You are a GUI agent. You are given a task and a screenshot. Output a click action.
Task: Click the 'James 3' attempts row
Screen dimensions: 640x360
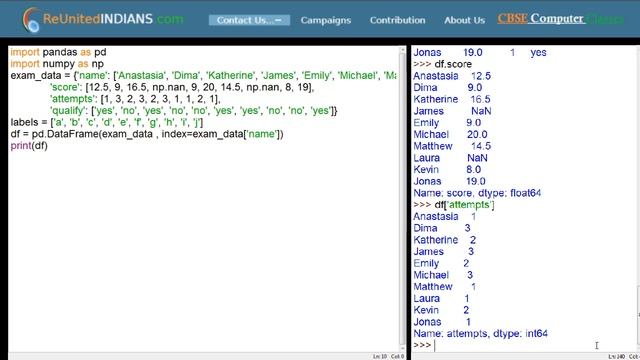444,251
